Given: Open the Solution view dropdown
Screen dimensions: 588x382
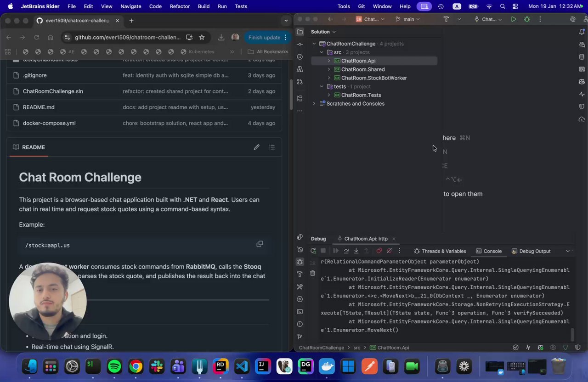Looking at the screenshot, I should pyautogui.click(x=323, y=32).
